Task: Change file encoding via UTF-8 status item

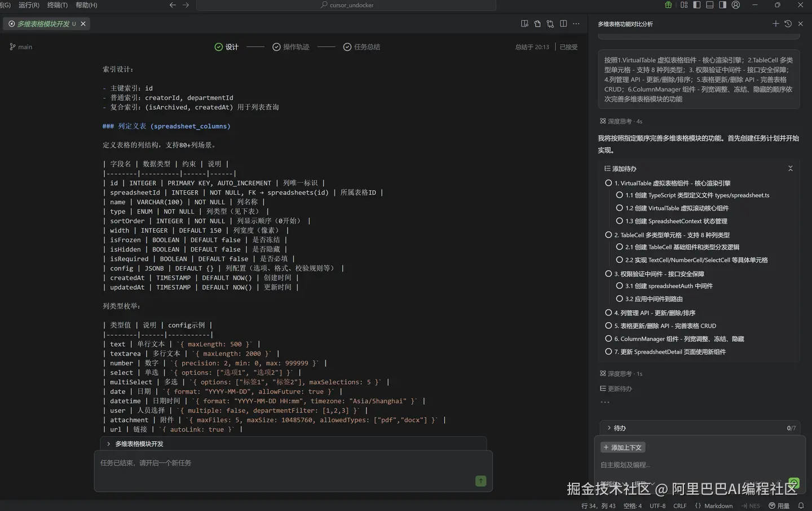Action: click(x=657, y=506)
